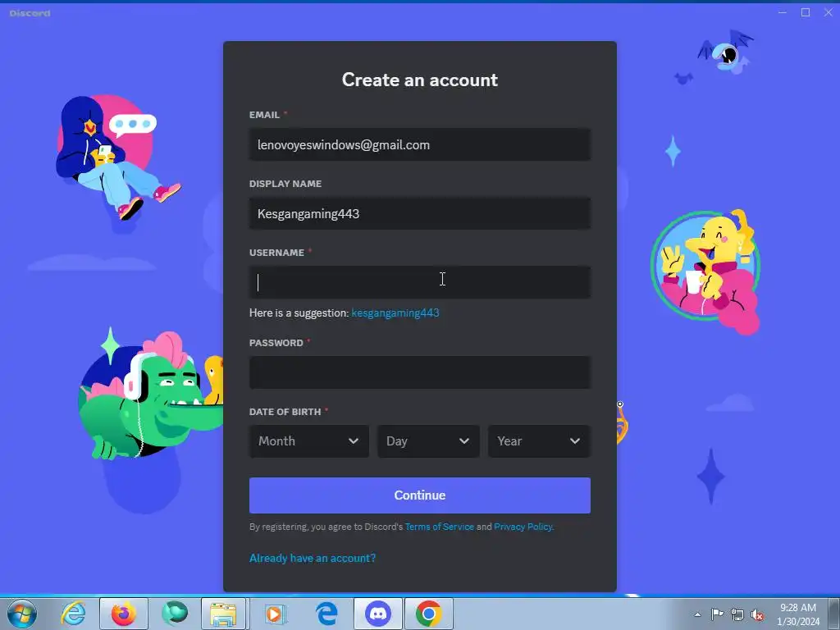Click the Email input field

[x=419, y=144]
